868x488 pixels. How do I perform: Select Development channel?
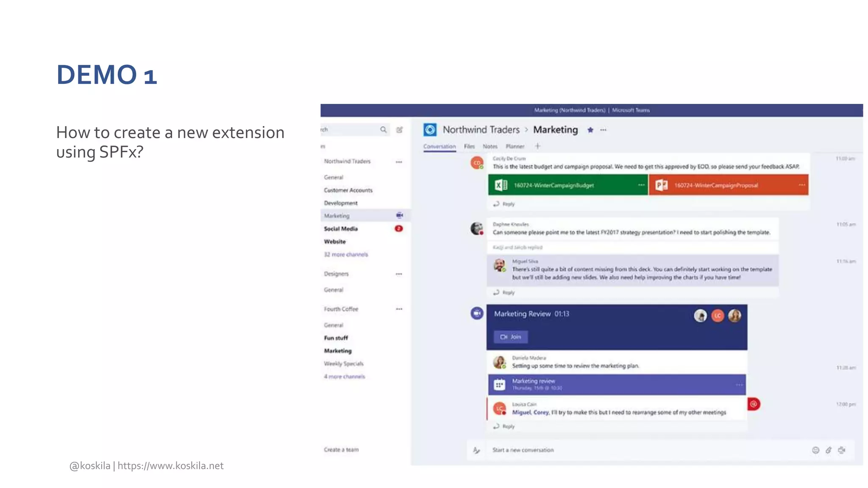point(341,203)
